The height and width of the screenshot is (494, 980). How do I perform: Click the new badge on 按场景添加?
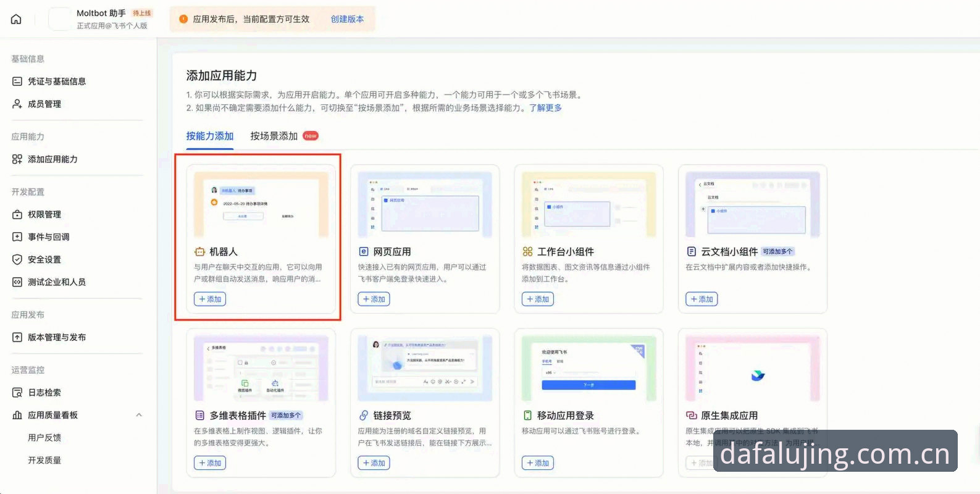tap(311, 136)
